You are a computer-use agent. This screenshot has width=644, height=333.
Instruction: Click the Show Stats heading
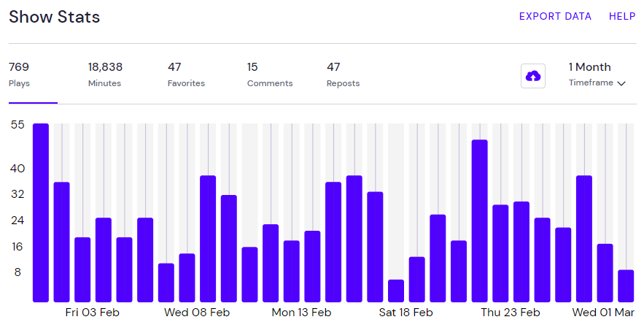(55, 17)
